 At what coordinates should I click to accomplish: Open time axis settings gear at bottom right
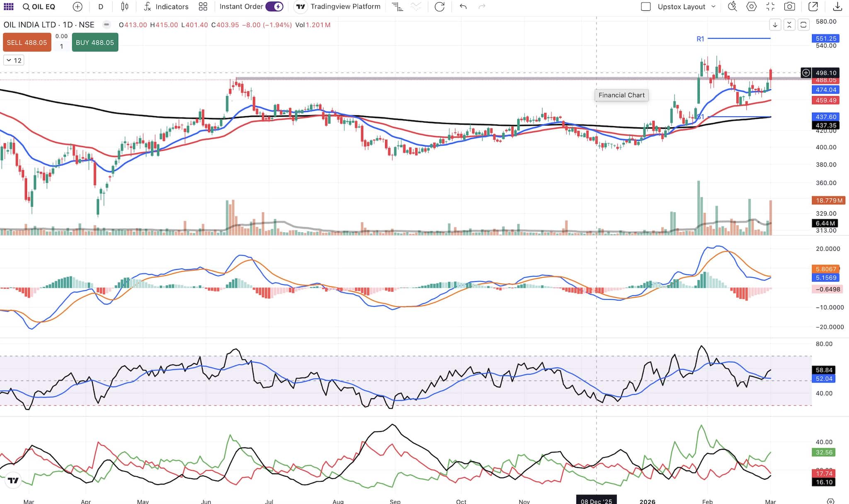click(x=830, y=501)
